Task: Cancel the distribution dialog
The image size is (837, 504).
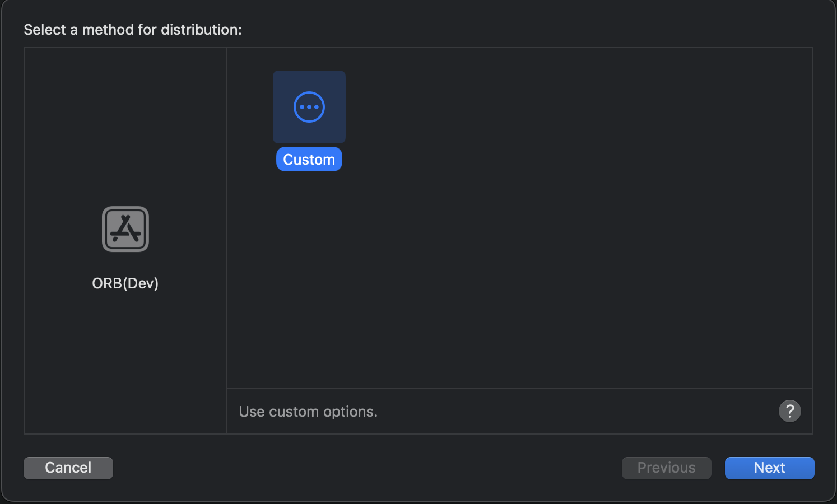Action: 68,468
